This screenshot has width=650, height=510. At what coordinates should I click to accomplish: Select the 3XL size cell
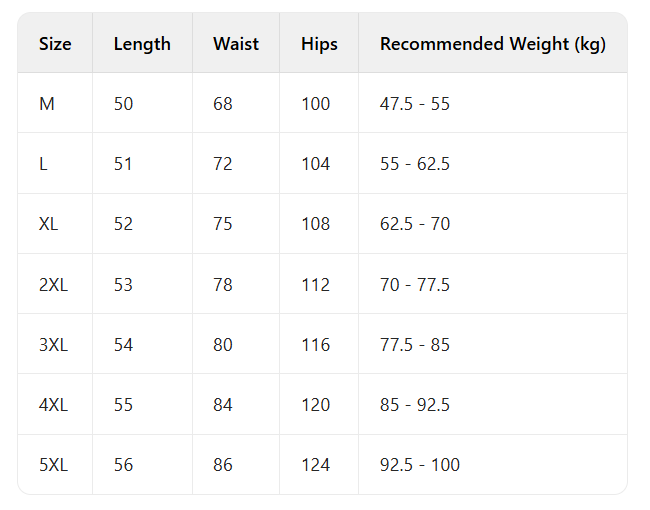pos(53,345)
